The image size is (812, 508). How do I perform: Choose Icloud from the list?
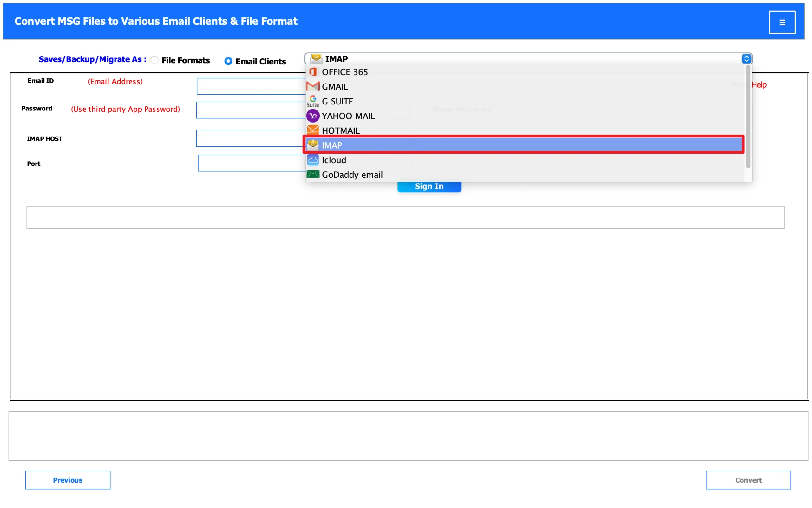pyautogui.click(x=525, y=160)
